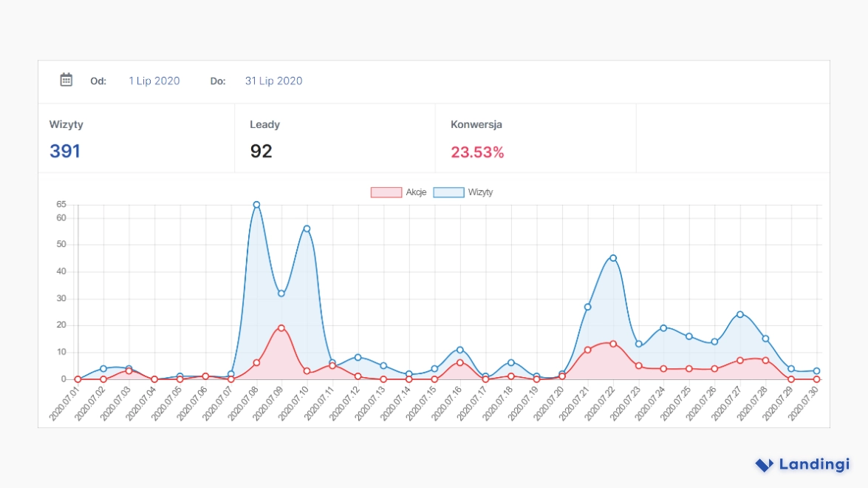This screenshot has height=488, width=868.
Task: Click the Landingi brand name text
Action: [x=814, y=465]
